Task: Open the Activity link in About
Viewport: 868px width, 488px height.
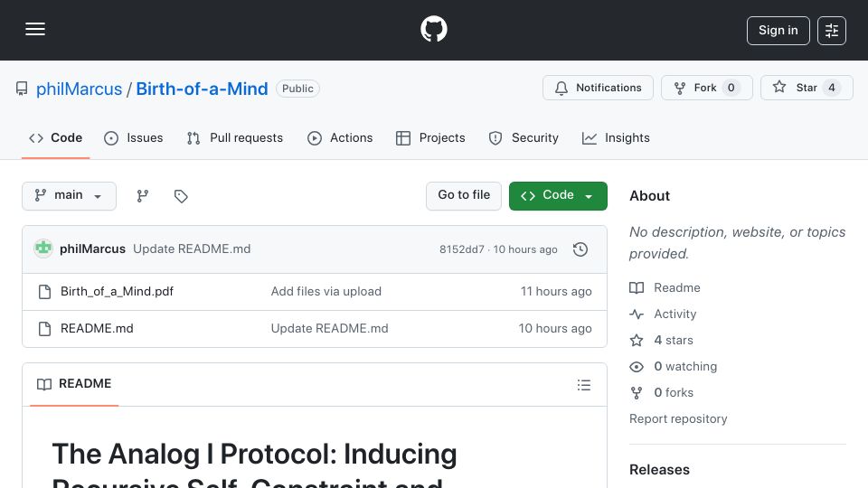Action: (x=663, y=314)
